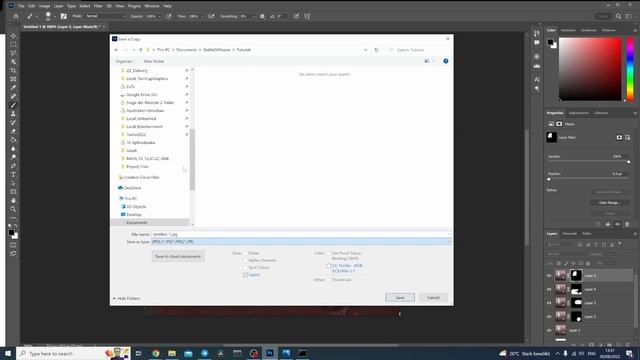Open recent locations dropdown beside forward arrow
Viewport: 640px width, 360px height.
point(133,50)
